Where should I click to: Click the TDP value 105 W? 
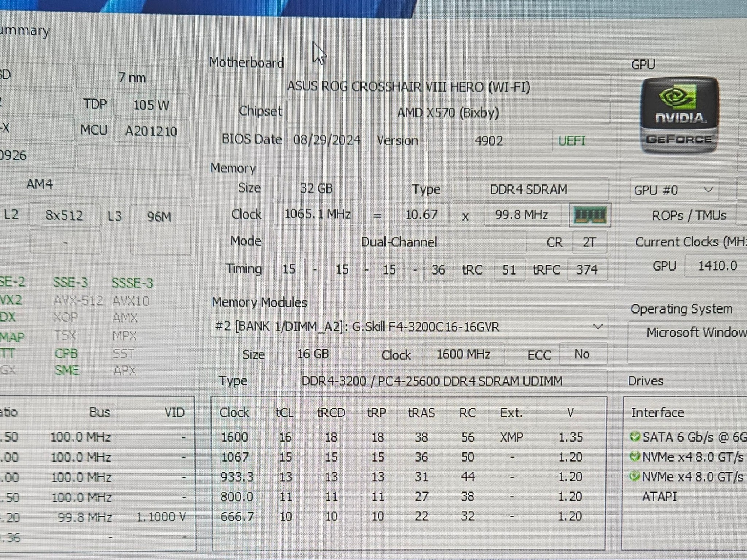tap(151, 105)
